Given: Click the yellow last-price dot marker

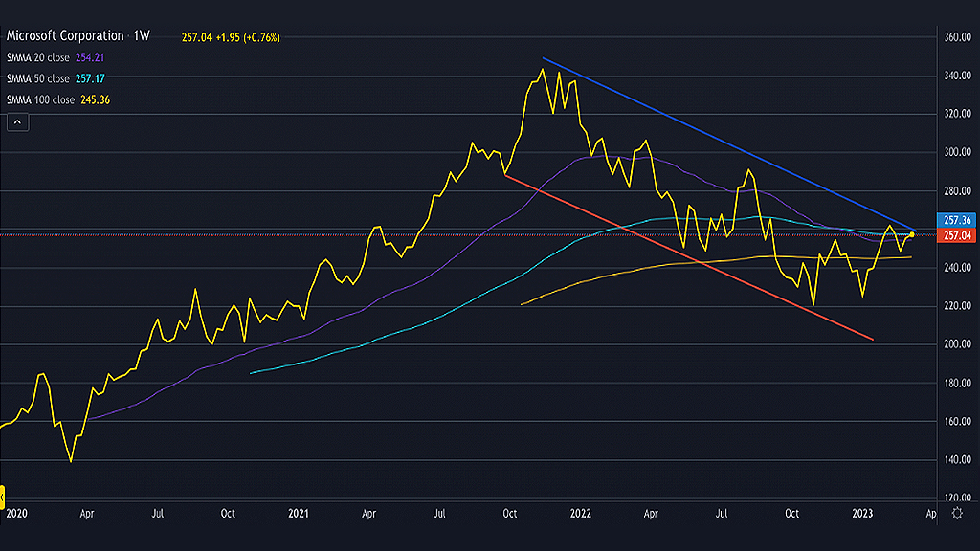Looking at the screenshot, I should point(912,234).
